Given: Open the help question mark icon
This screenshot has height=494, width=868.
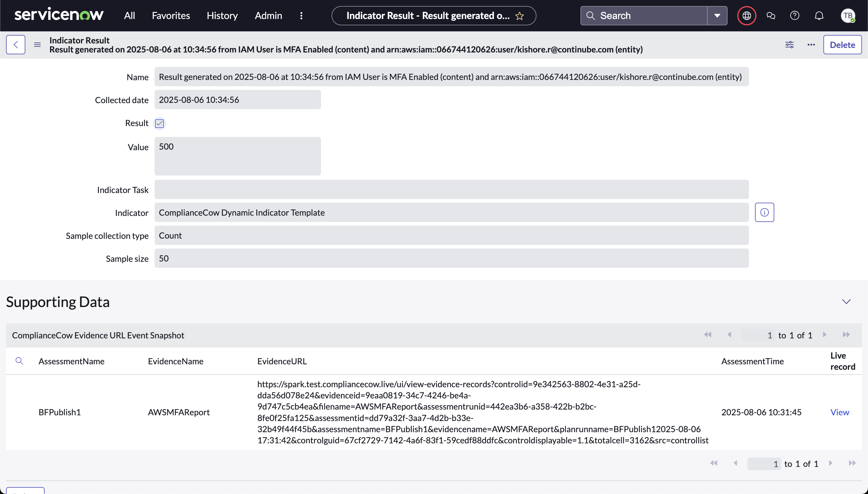Looking at the screenshot, I should coord(795,16).
